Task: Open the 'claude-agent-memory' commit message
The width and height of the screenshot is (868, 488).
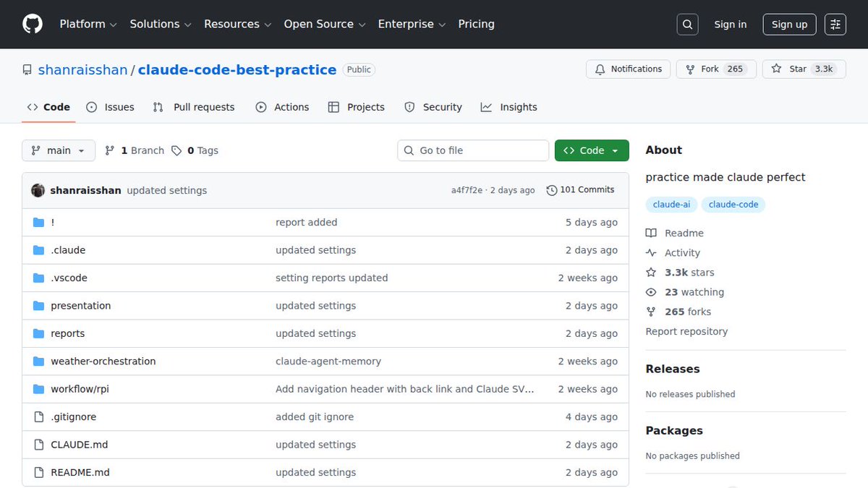Action: tap(328, 361)
